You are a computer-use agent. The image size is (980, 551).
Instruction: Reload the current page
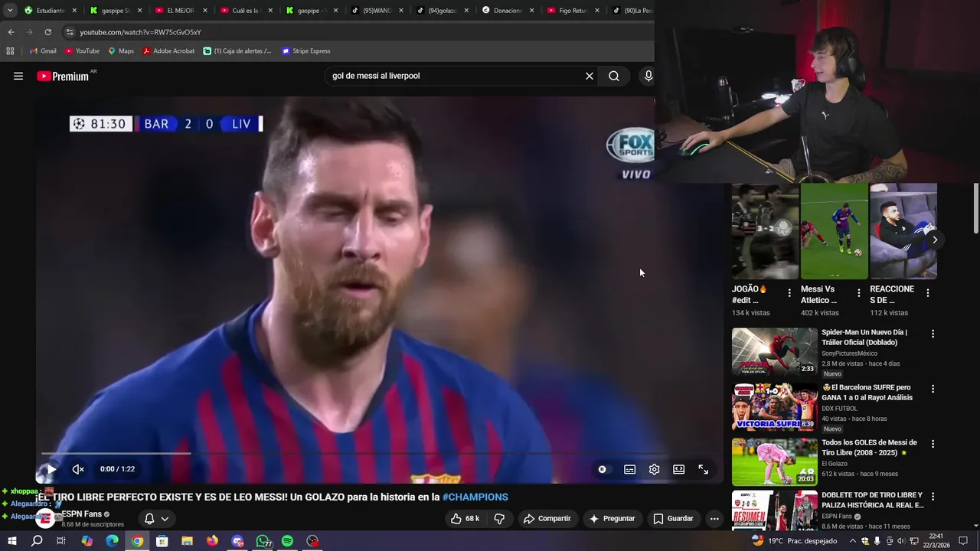pos(47,32)
